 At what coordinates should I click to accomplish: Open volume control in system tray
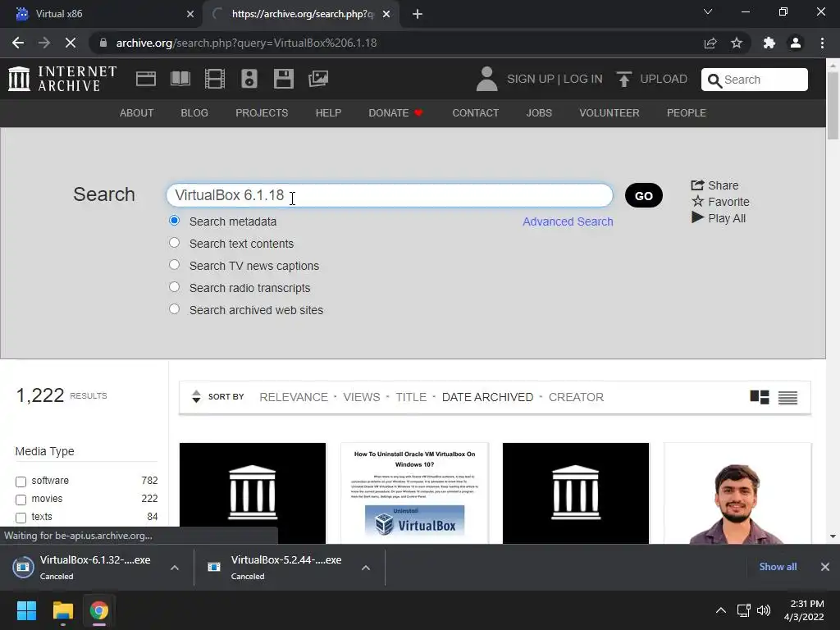pos(764,610)
